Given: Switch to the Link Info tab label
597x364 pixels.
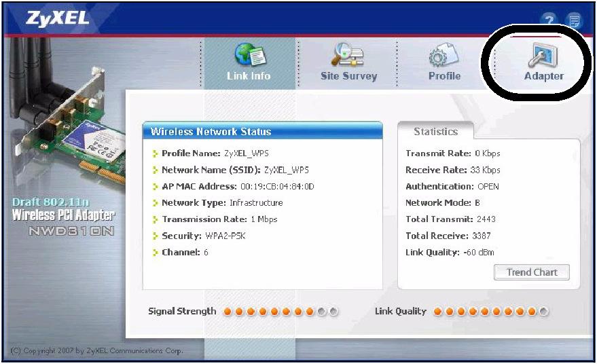Looking at the screenshot, I should click(x=249, y=76).
